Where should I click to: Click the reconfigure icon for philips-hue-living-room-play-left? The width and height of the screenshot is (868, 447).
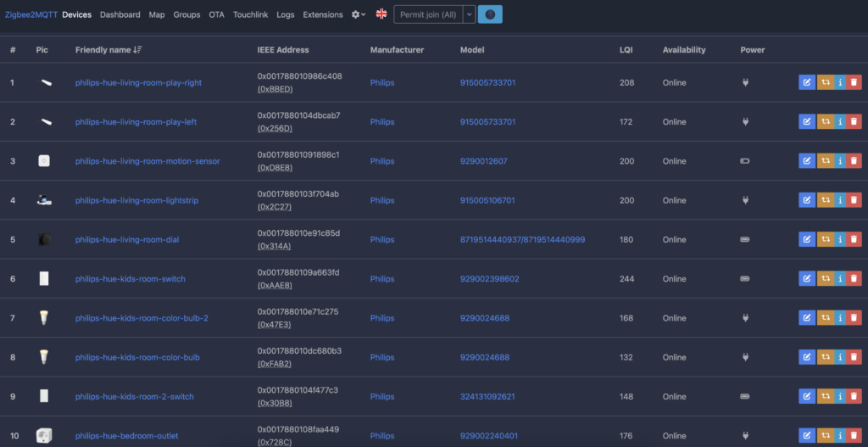[823, 121]
